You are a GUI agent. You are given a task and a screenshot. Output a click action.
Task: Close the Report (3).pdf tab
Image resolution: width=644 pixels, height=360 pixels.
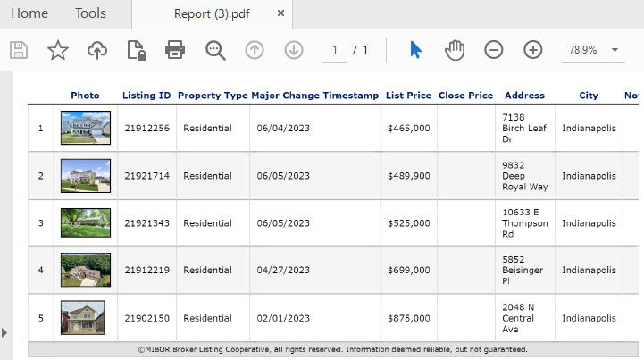tap(281, 13)
